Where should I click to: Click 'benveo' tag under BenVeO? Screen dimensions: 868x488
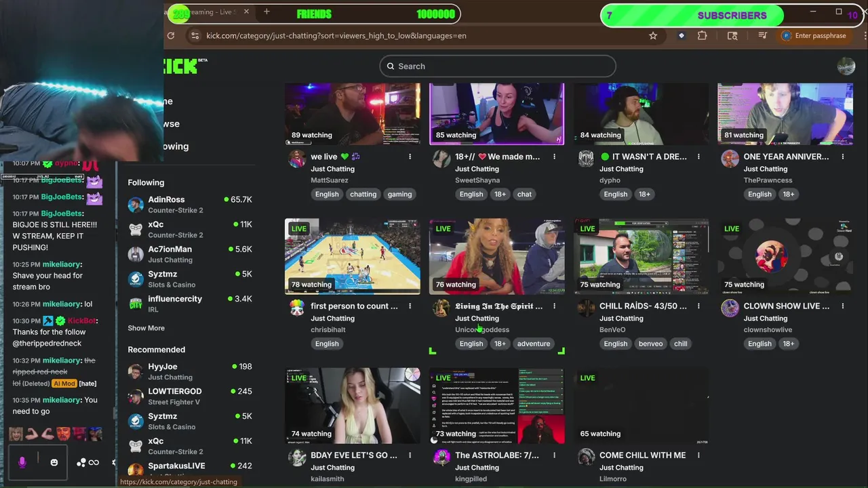click(650, 344)
